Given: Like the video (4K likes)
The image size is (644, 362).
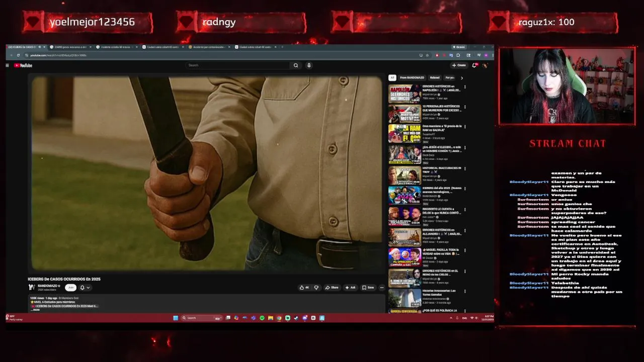Looking at the screenshot, I should coord(304,288).
